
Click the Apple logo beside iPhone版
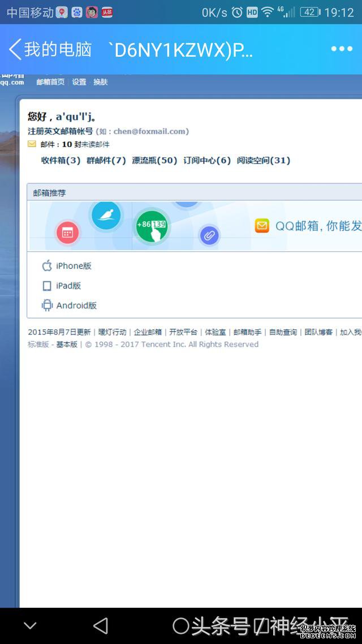coord(47,266)
